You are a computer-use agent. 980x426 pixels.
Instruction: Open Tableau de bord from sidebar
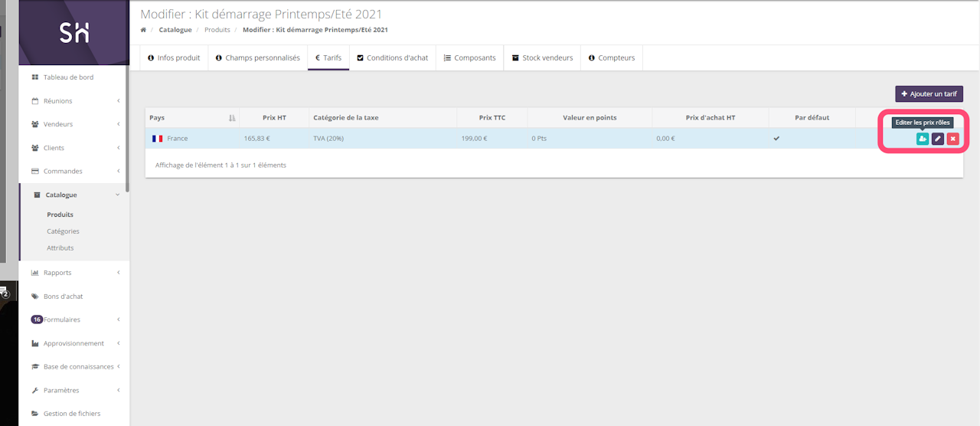[68, 77]
